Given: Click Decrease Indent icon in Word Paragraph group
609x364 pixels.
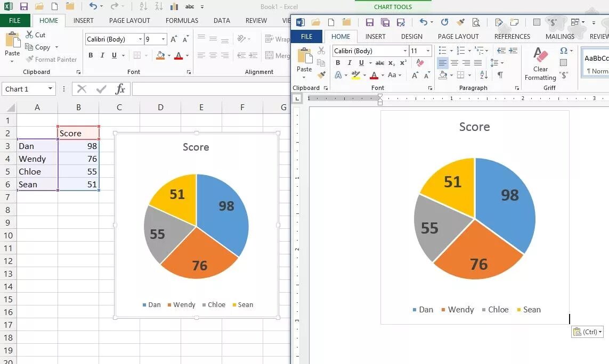Looking at the screenshot, I should [x=501, y=51].
